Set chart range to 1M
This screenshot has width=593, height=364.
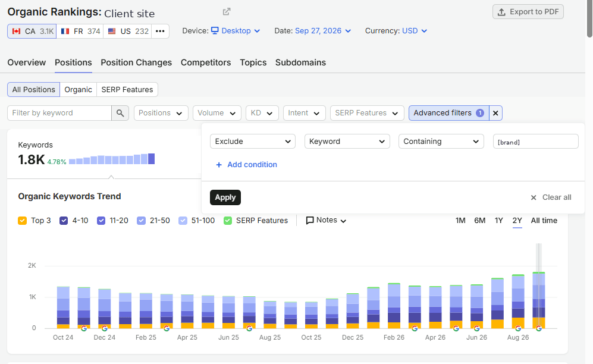(x=460, y=221)
